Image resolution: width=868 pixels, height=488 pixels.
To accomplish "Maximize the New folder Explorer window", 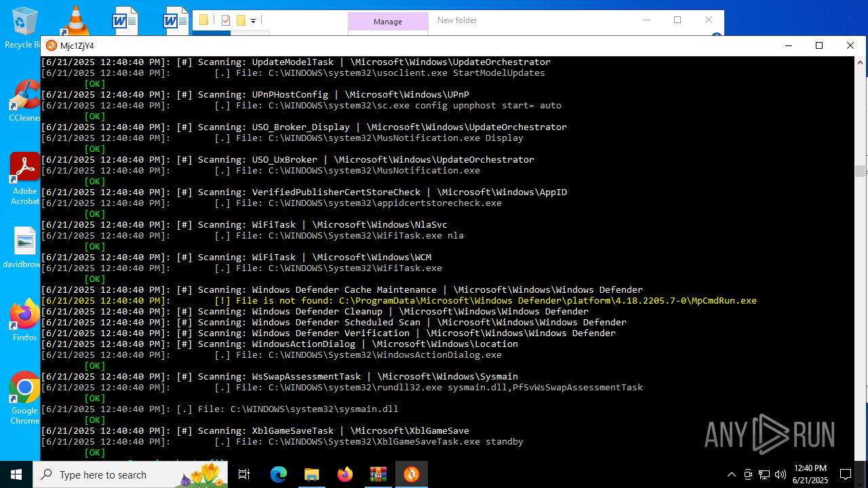I will (677, 20).
